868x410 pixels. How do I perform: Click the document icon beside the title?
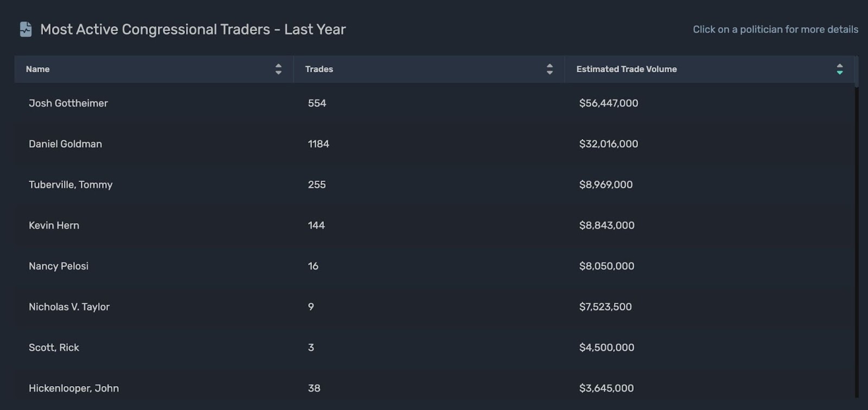pyautogui.click(x=25, y=29)
